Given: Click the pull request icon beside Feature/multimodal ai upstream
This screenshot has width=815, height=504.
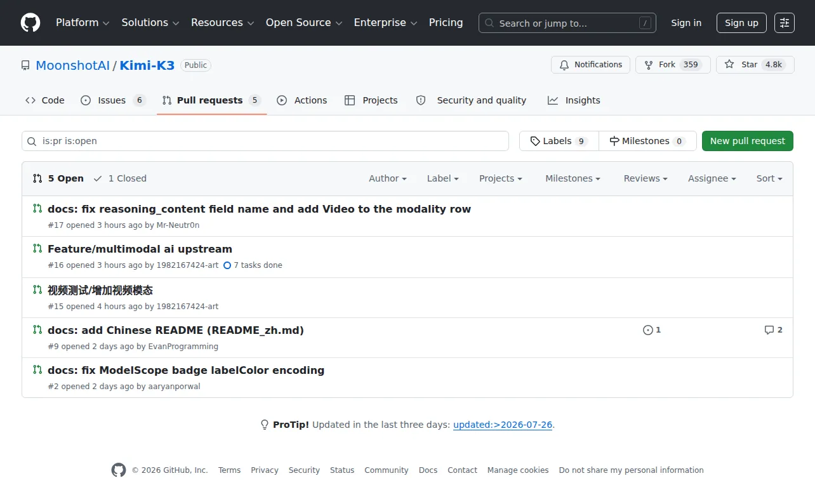Looking at the screenshot, I should coord(37,249).
